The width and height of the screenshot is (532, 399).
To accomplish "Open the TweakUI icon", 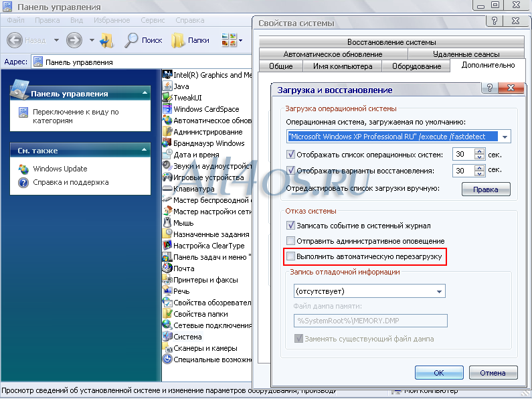I will coord(167,98).
